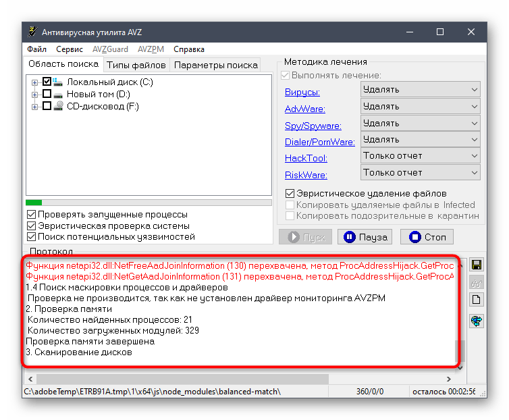Image resolution: width=509 pixels, height=420 pixels.
Task: Expand the CD-дисковод (F:) tree node
Action: coord(34,107)
